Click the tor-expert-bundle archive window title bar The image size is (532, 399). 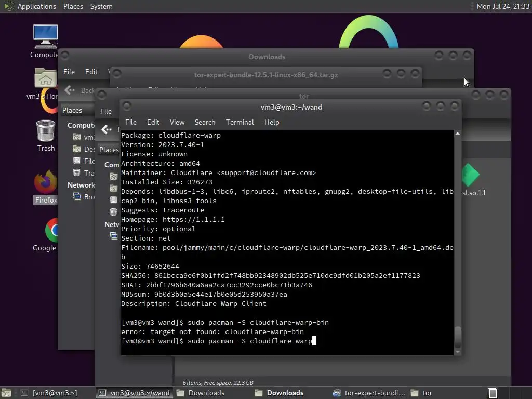265,75
